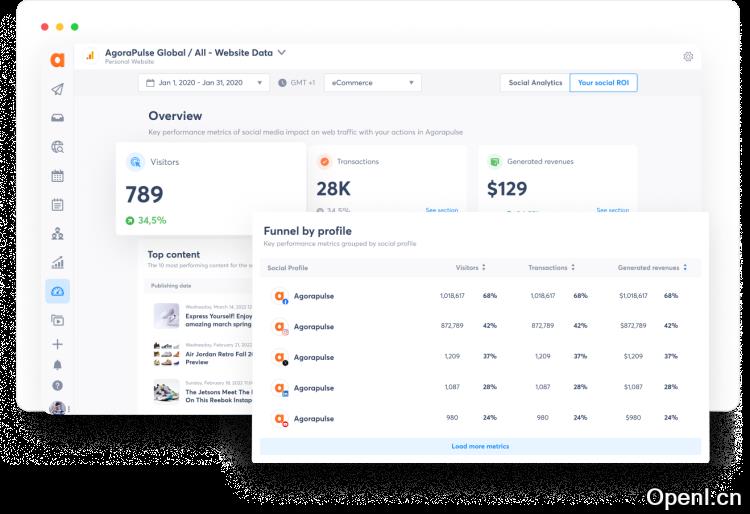Open the inbox tray icon in sidebar
The height and width of the screenshot is (514, 750).
click(57, 118)
